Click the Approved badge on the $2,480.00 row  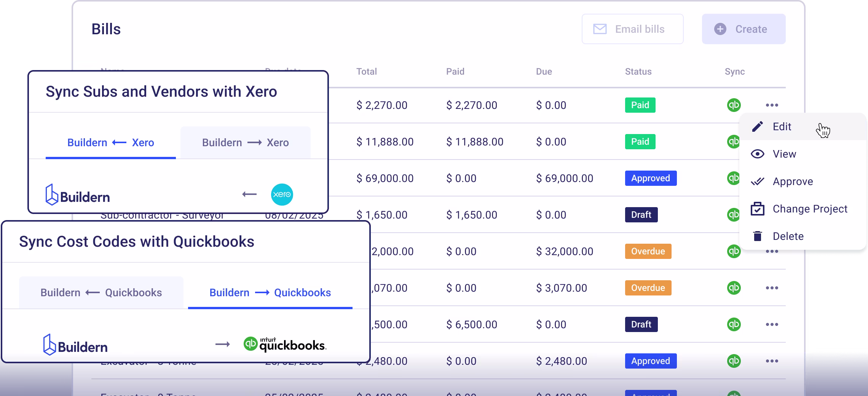point(651,361)
